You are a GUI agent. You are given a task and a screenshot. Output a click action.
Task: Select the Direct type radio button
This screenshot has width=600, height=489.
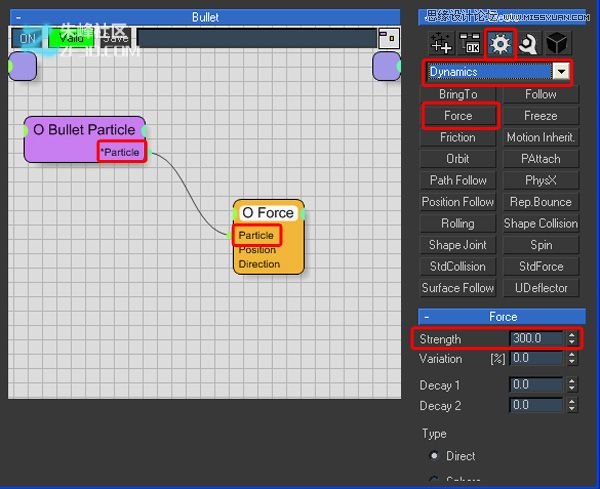tap(434, 456)
